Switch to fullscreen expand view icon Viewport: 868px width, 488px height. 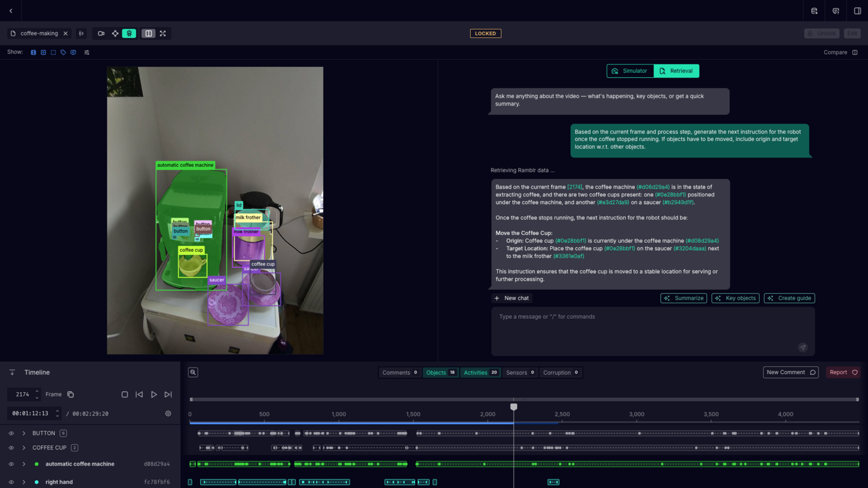[x=163, y=34]
